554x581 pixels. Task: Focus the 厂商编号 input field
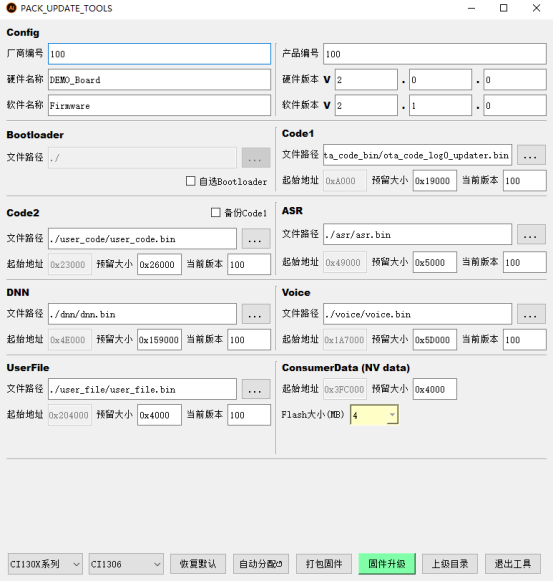pyautogui.click(x=159, y=54)
